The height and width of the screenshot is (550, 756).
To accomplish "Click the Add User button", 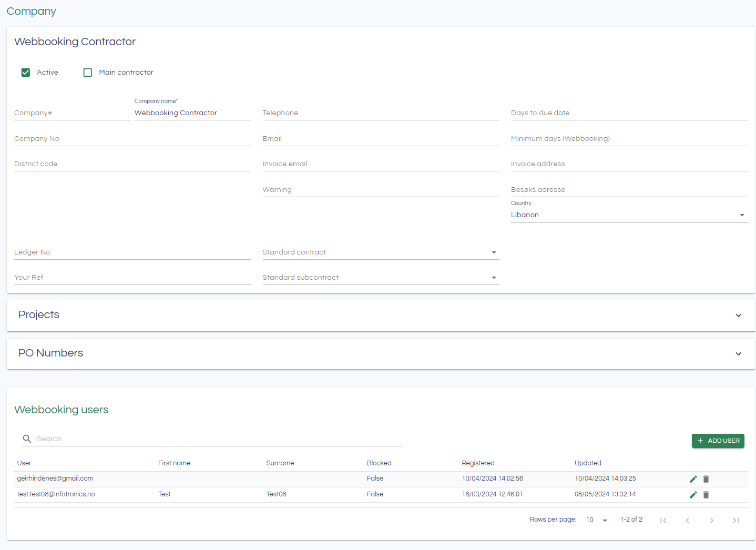I will 718,441.
